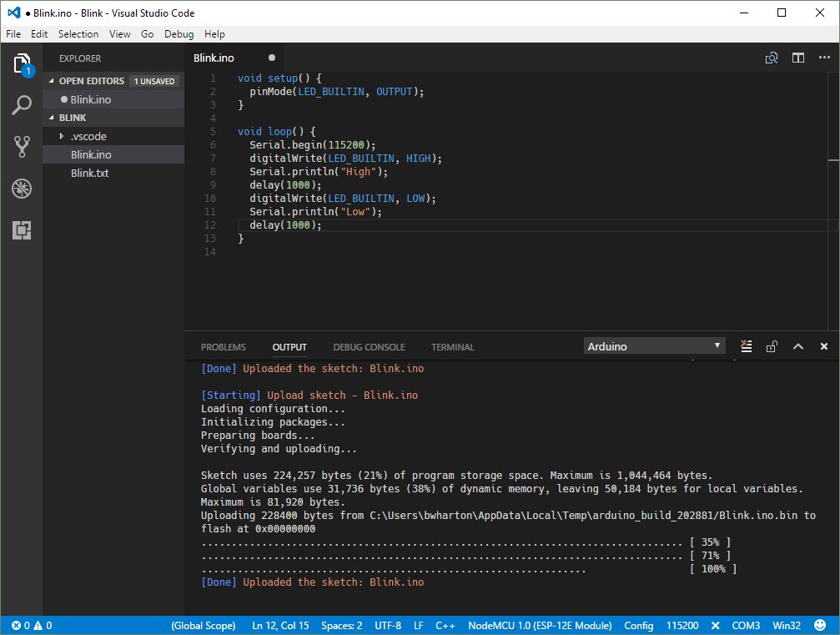Click the unsaved dot on Blink.ino tab
The width and height of the screenshot is (840, 635).
[272, 58]
